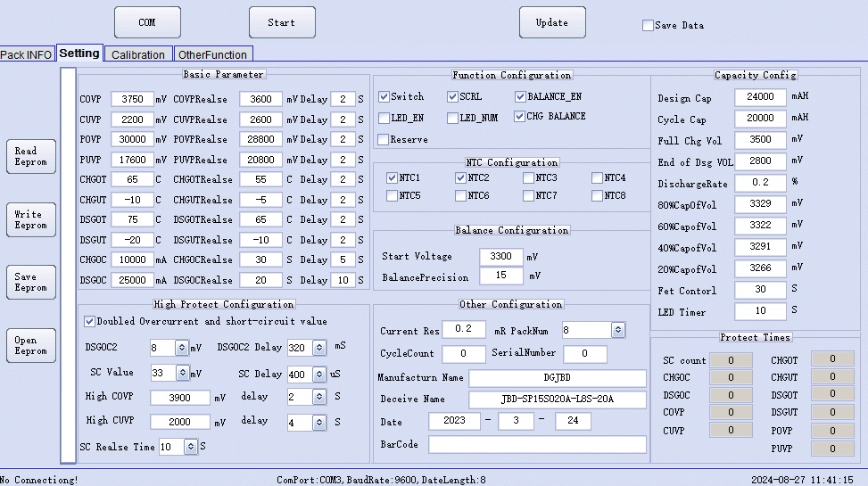This screenshot has height=486, width=868.
Task: Enable the Save Data checkbox
Action: pos(648,26)
